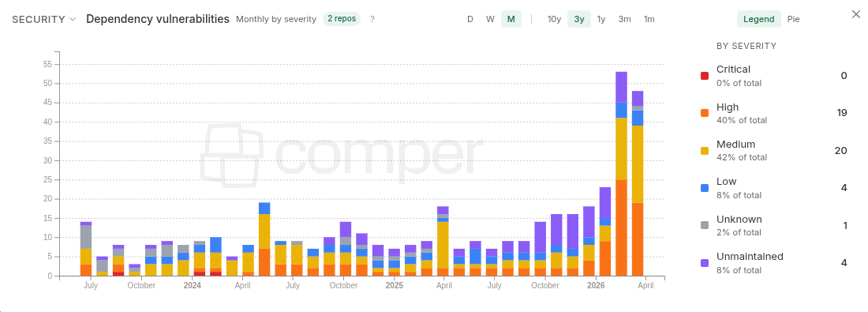Viewport: 868px width, 312px height.
Task: Click the tallest bar near 53
Action: (x=621, y=174)
